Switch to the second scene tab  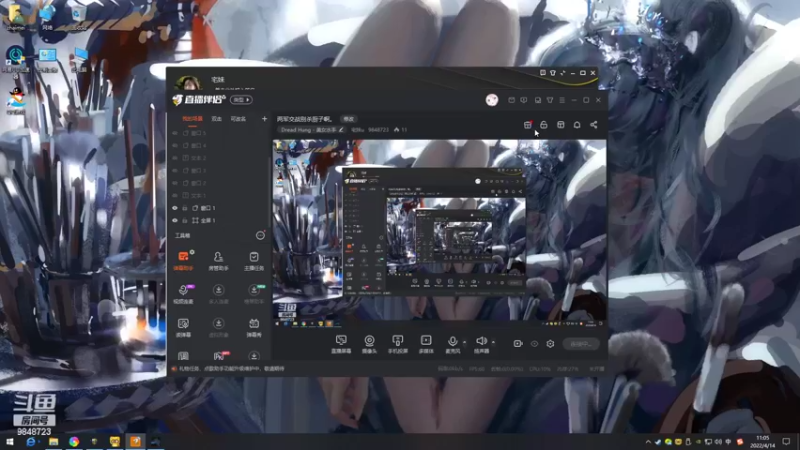point(216,119)
